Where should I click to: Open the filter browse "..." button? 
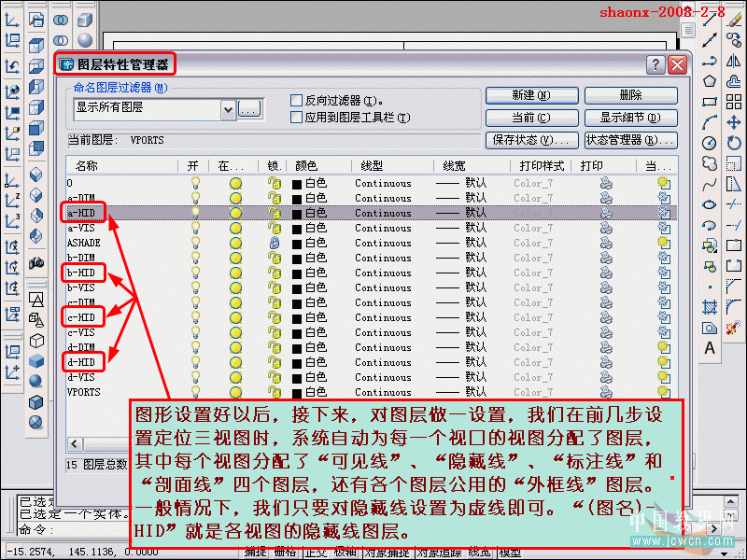(249, 109)
